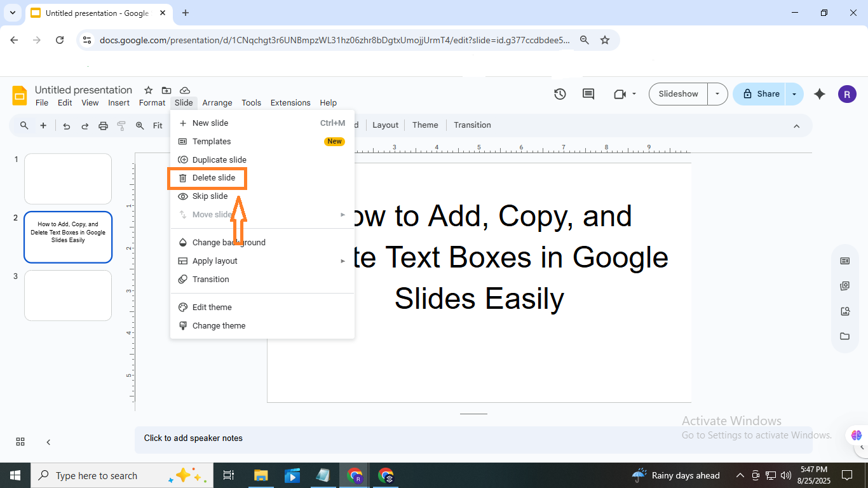This screenshot has height=488, width=868.
Task: Click the print icon in toolbar
Action: pos(103,126)
